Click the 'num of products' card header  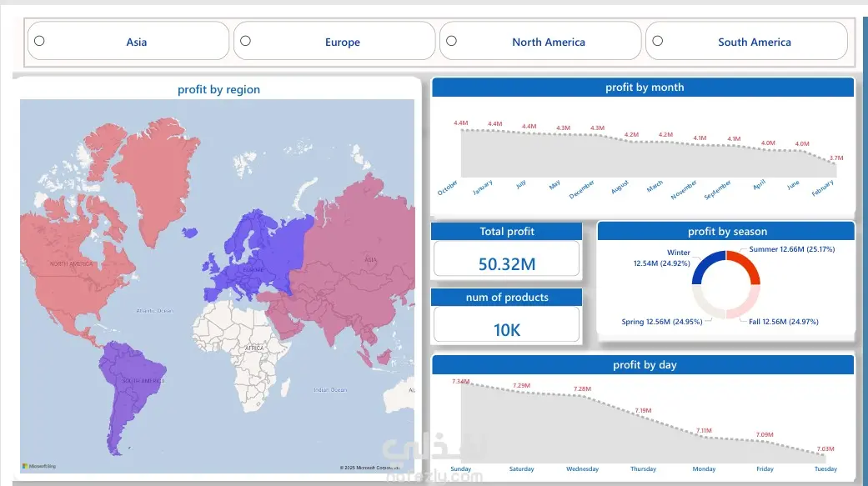coord(506,298)
